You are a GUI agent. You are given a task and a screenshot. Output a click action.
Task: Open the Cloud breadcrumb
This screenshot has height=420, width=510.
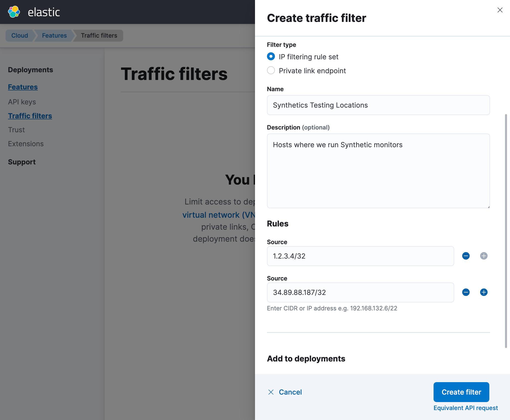[19, 35]
